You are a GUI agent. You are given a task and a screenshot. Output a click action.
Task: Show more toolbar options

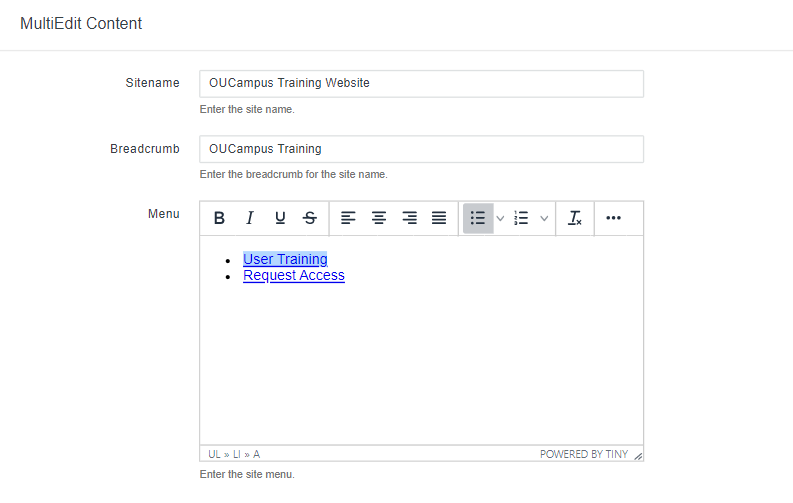(x=614, y=218)
